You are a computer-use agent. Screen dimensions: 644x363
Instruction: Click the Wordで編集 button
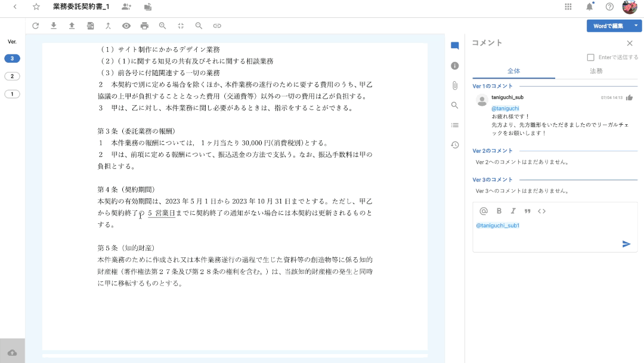pos(608,26)
